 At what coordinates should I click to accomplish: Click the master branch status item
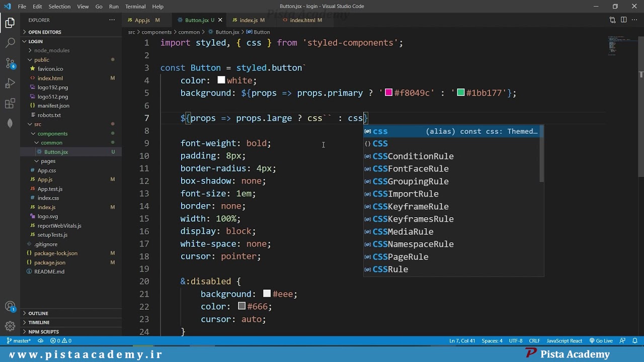pos(19,341)
